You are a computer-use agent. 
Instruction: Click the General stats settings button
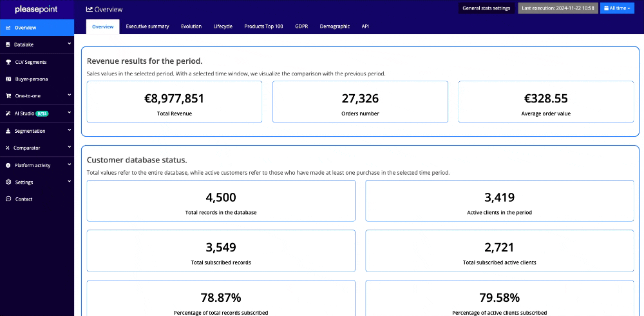pyautogui.click(x=486, y=8)
